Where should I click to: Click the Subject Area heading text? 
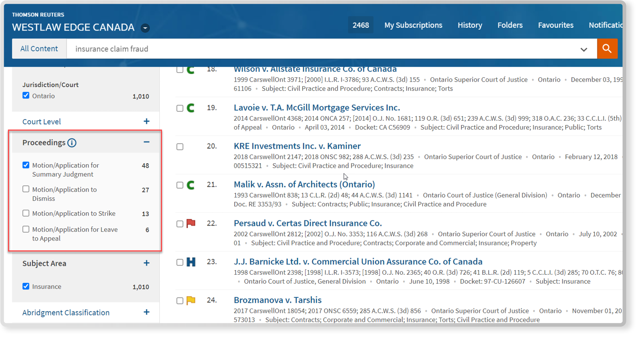[44, 263]
